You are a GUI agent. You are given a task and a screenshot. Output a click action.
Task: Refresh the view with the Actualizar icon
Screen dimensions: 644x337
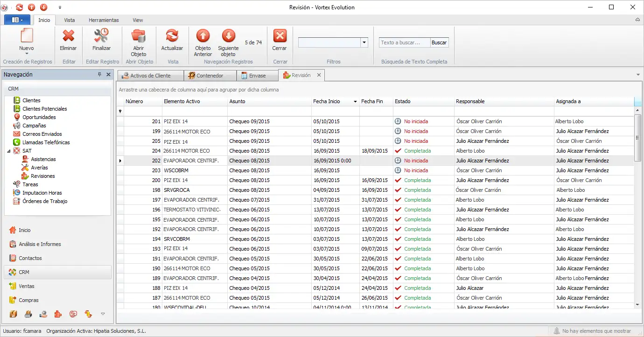[172, 36]
